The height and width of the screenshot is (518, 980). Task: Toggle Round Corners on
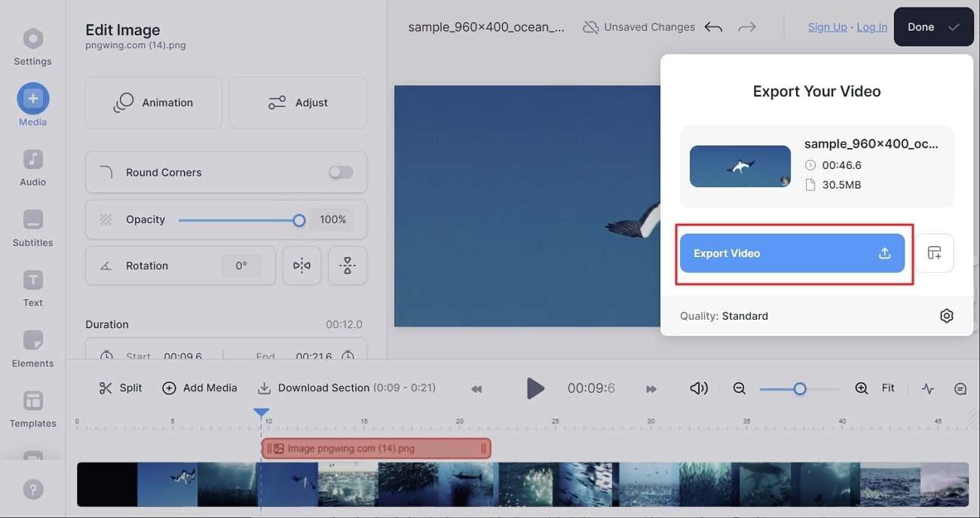point(341,172)
